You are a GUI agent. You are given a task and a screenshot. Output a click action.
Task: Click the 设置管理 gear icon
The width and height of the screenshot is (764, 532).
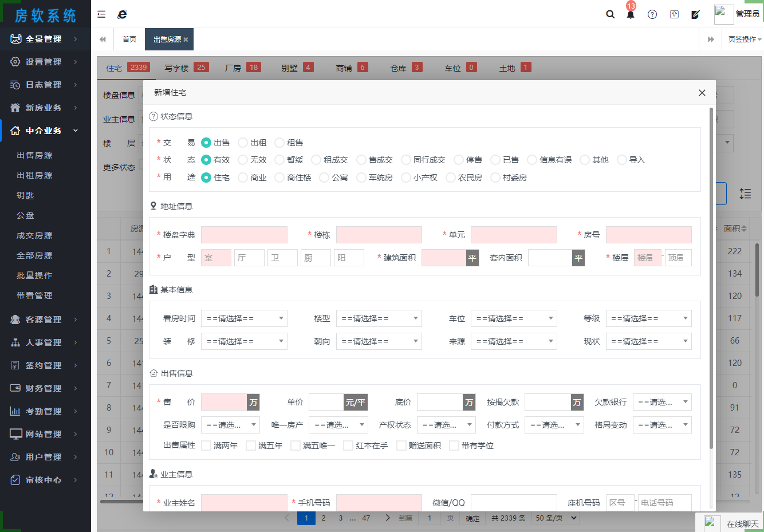click(15, 62)
